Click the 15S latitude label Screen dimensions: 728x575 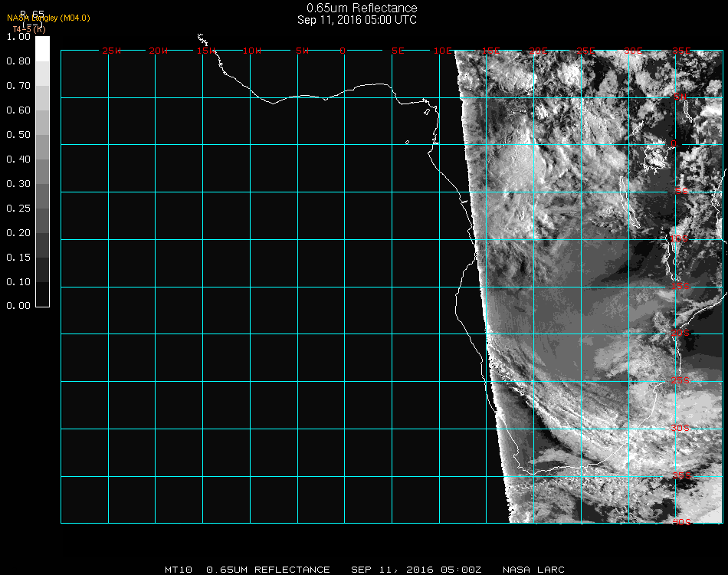(680, 287)
